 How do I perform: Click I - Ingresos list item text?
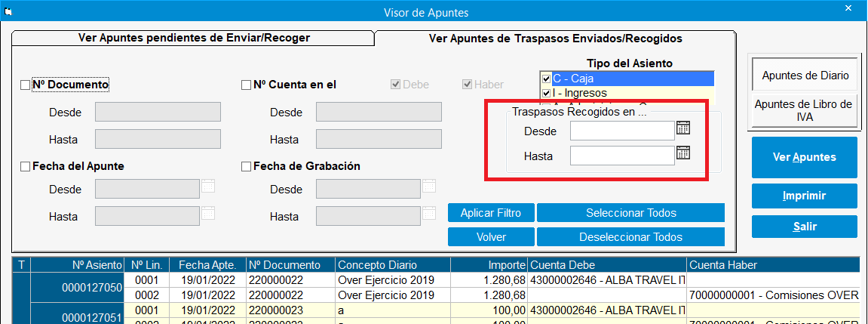(x=580, y=93)
